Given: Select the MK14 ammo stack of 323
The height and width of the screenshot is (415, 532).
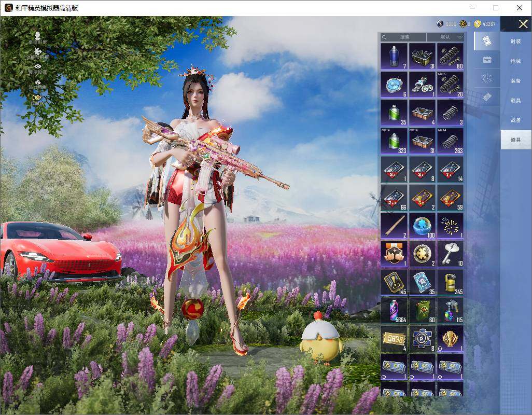Looking at the screenshot, I should pyautogui.click(x=393, y=141).
